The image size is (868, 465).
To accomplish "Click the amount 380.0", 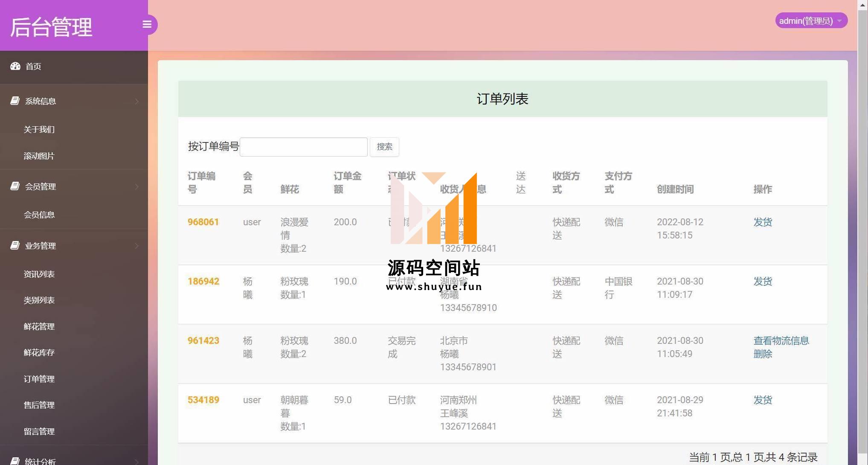I will tap(345, 340).
